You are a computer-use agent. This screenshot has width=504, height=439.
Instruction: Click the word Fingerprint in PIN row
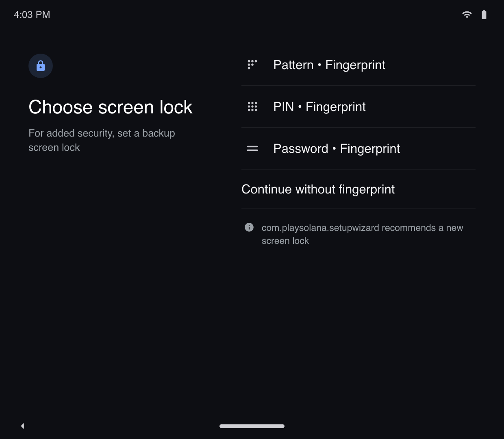pos(336,107)
